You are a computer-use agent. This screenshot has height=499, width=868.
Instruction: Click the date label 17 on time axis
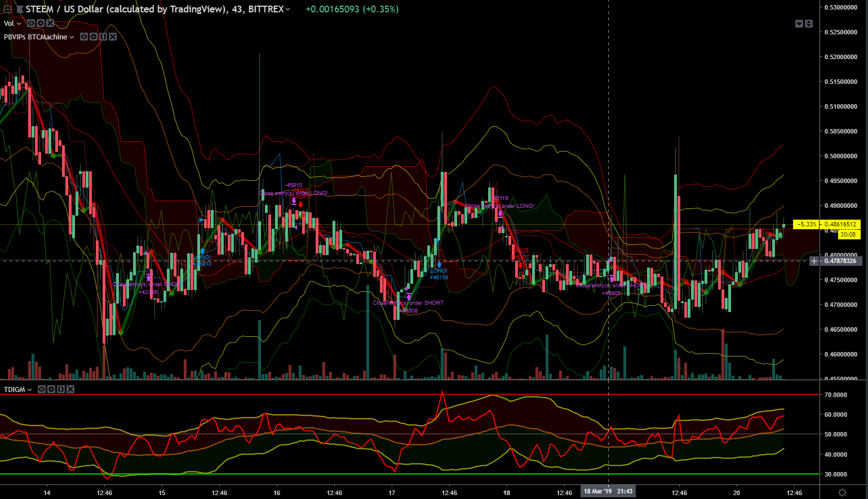[x=392, y=493]
